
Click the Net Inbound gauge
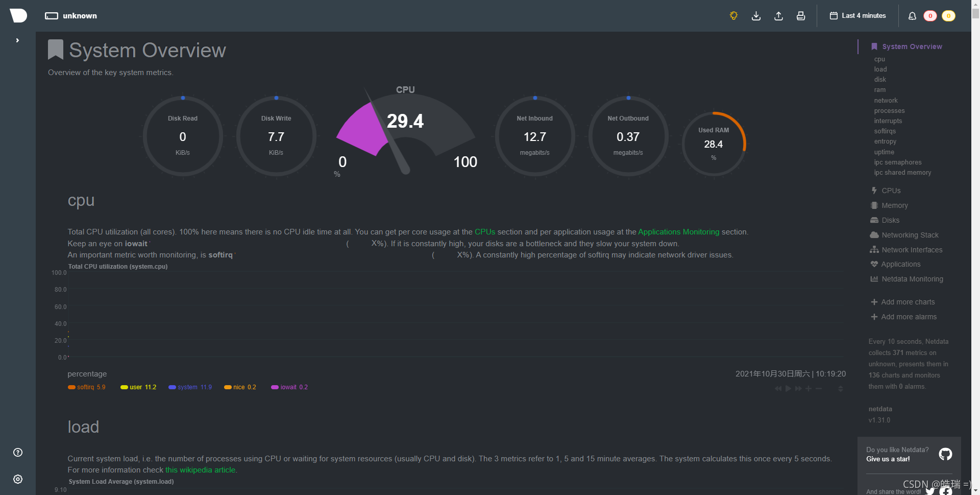[535, 136]
